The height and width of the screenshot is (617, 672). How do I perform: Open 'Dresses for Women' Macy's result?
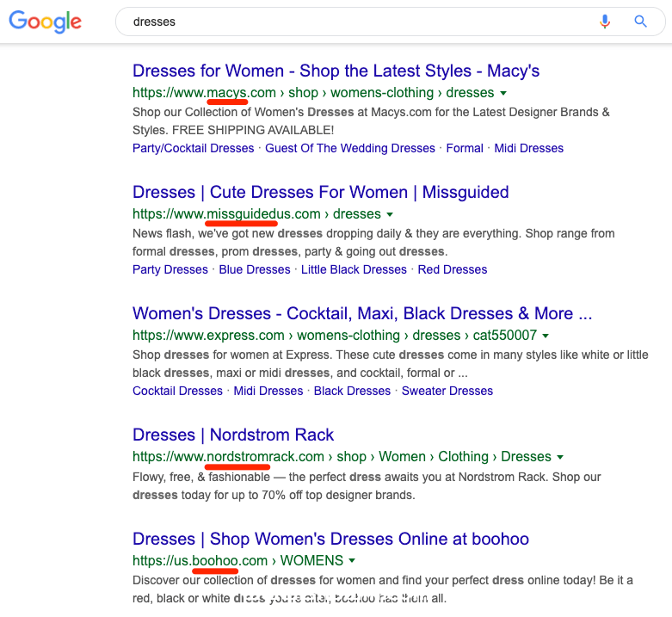(x=336, y=71)
